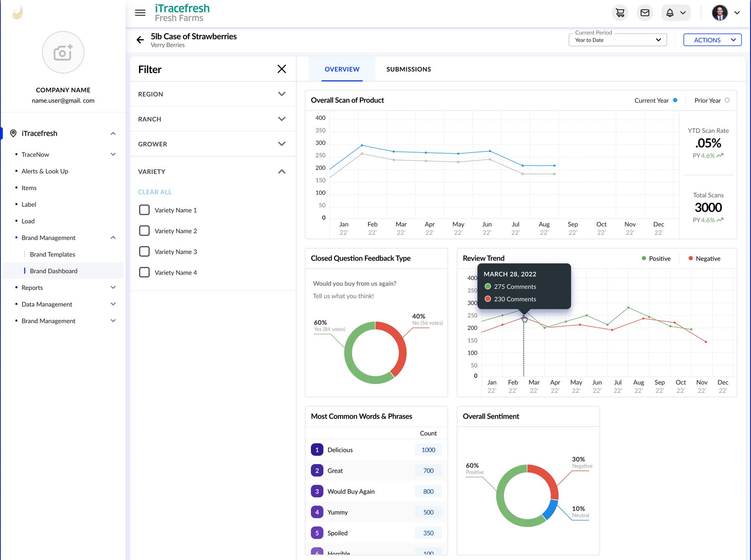
Task: Expand the Reports sidebar submenu
Action: coord(113,288)
